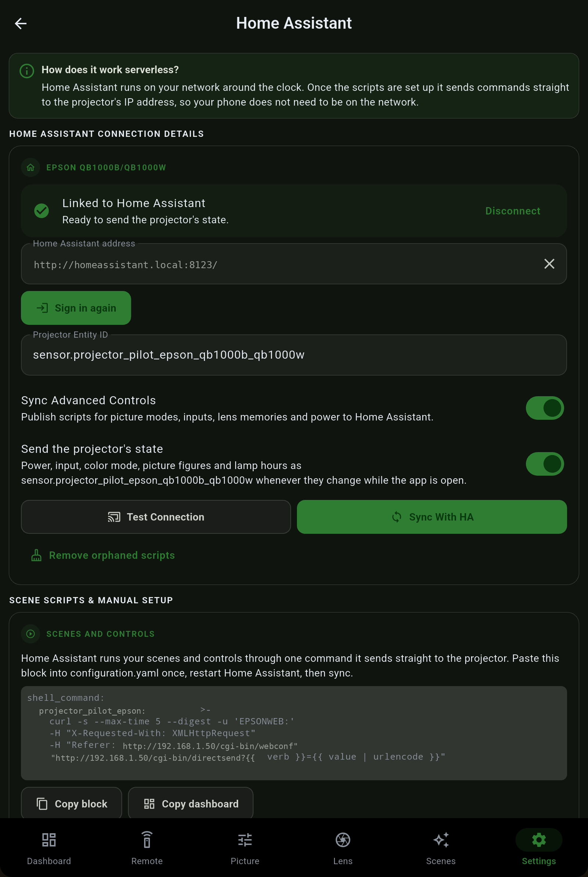Screen dimensions: 588x877
Task: Clear the Home Assistant address field
Action: tap(549, 264)
